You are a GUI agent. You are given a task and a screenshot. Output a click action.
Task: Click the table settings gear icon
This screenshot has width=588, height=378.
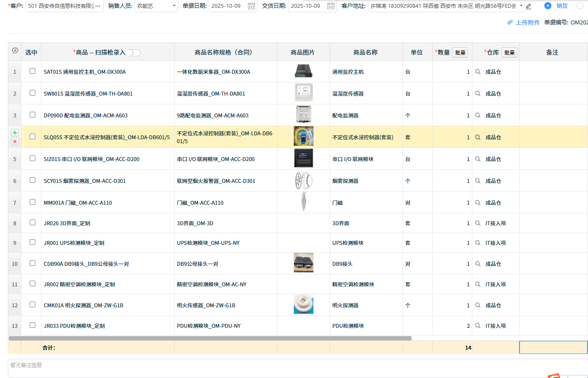point(15,51)
